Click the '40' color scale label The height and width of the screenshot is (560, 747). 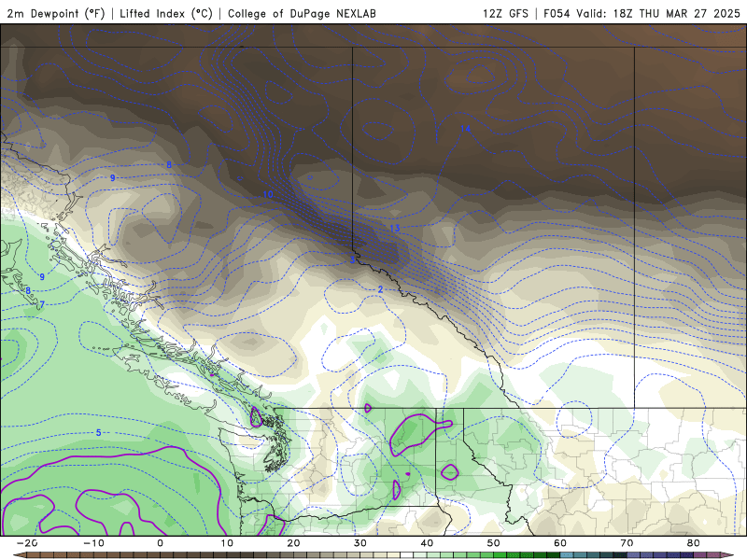[x=427, y=543]
